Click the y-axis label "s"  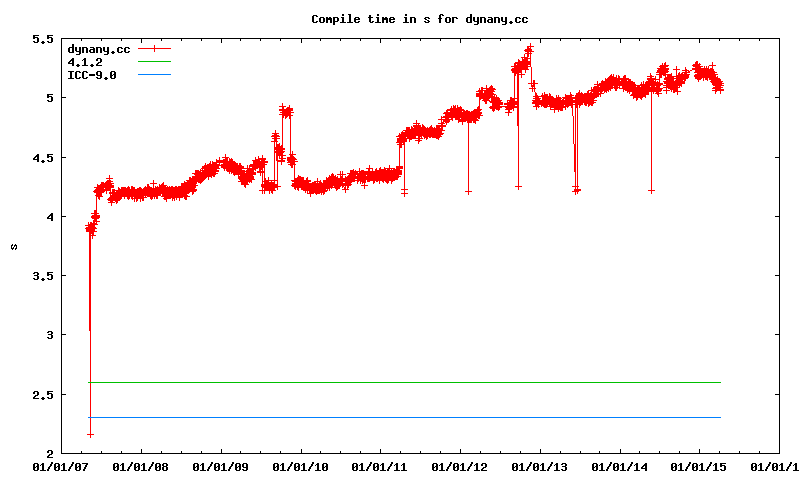pos(14,246)
